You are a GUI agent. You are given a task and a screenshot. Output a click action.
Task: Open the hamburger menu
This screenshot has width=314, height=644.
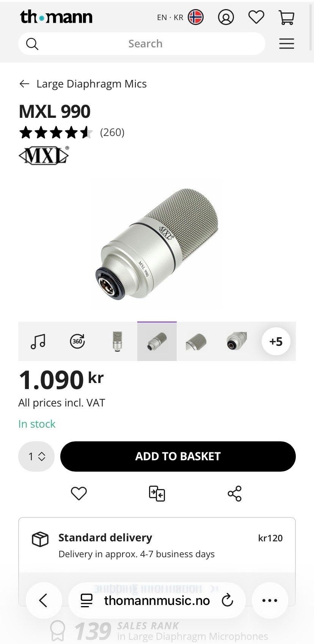pos(287,44)
